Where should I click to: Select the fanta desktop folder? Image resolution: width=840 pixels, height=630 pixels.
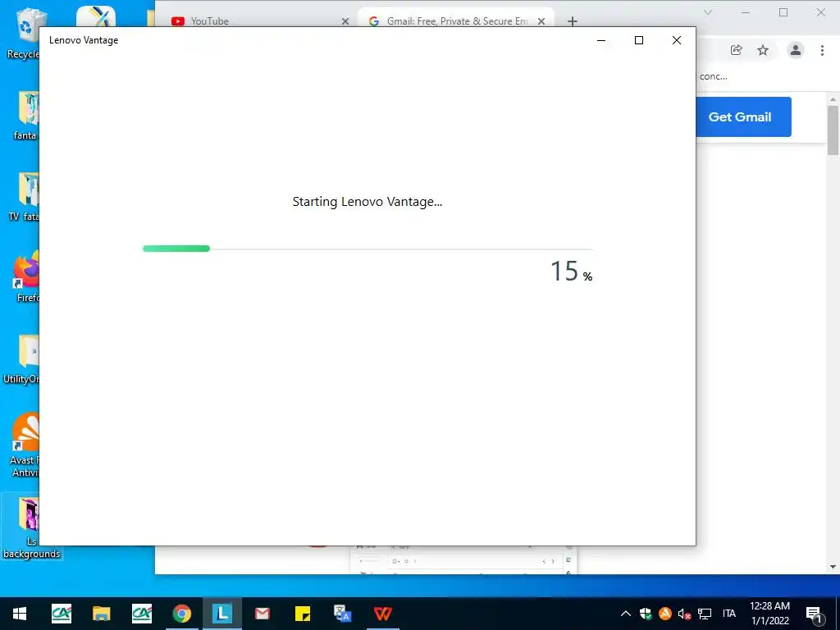pos(25,116)
